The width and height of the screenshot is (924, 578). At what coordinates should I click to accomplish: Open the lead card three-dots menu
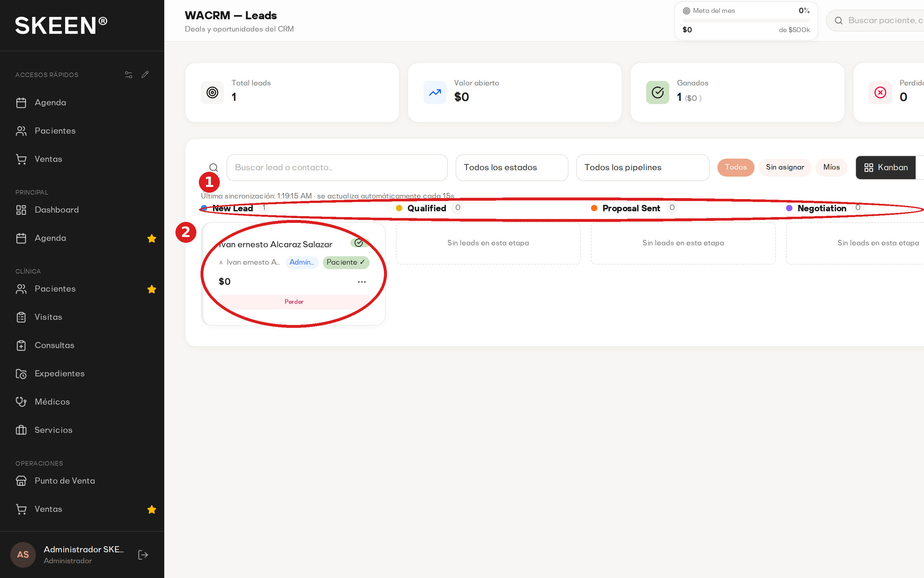362,282
